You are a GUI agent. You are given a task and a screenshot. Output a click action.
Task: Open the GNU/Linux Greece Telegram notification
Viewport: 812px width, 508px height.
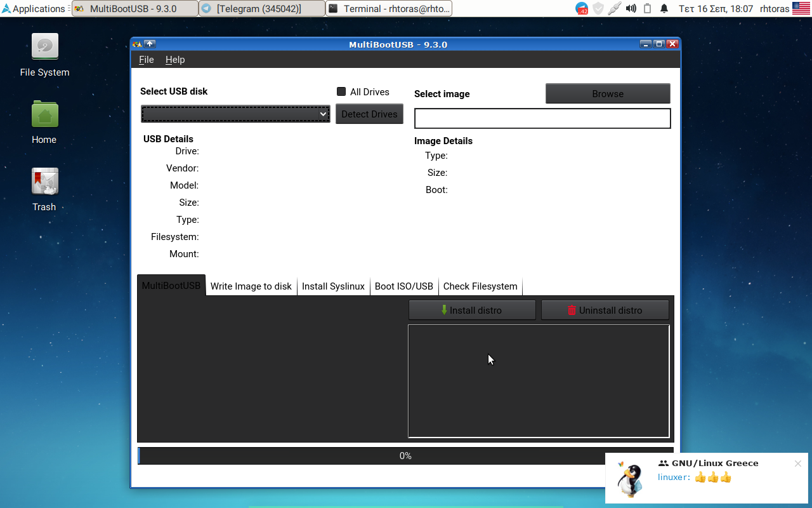[x=707, y=478]
